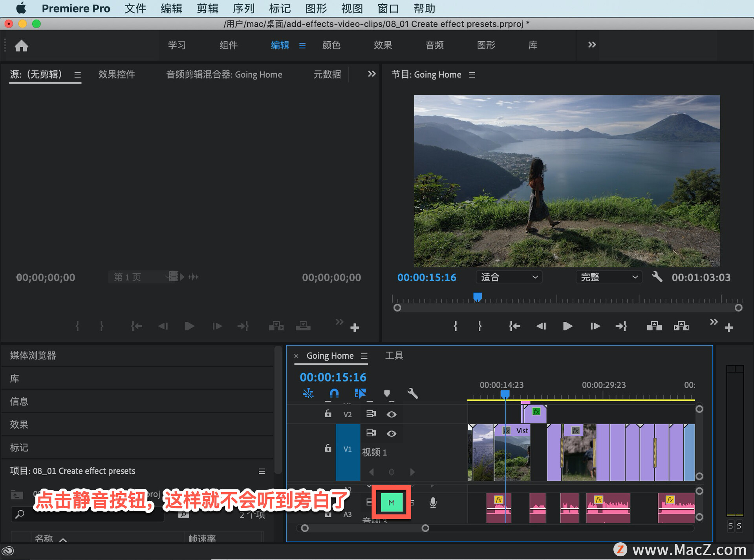Viewport: 754px width, 560px height.
Task: Click voice-over record microphone icon
Action: click(x=433, y=502)
